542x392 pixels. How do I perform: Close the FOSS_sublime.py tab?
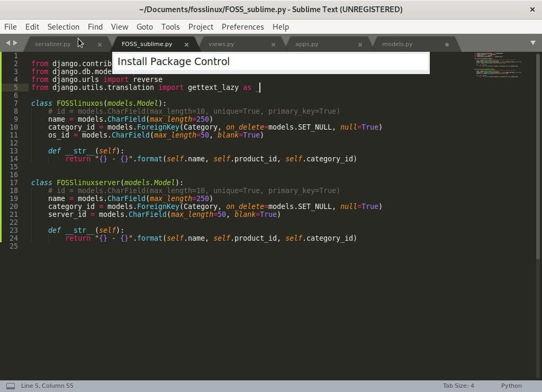coord(186,44)
